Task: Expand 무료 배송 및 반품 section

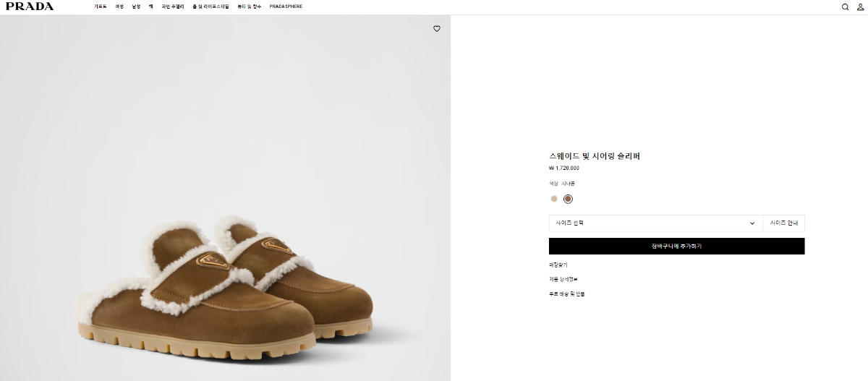Action: point(566,294)
